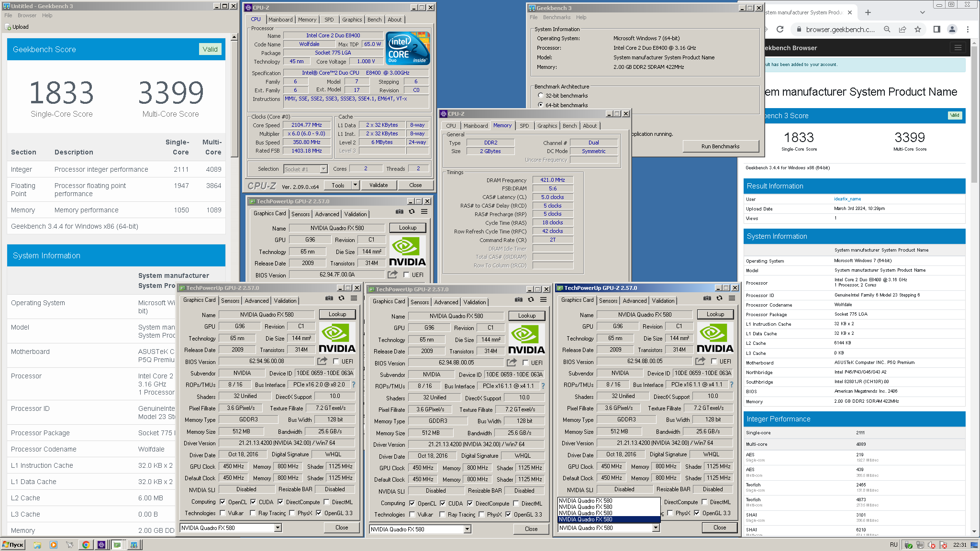
Task: Click the Validate button in CPU-Z
Action: tap(379, 185)
